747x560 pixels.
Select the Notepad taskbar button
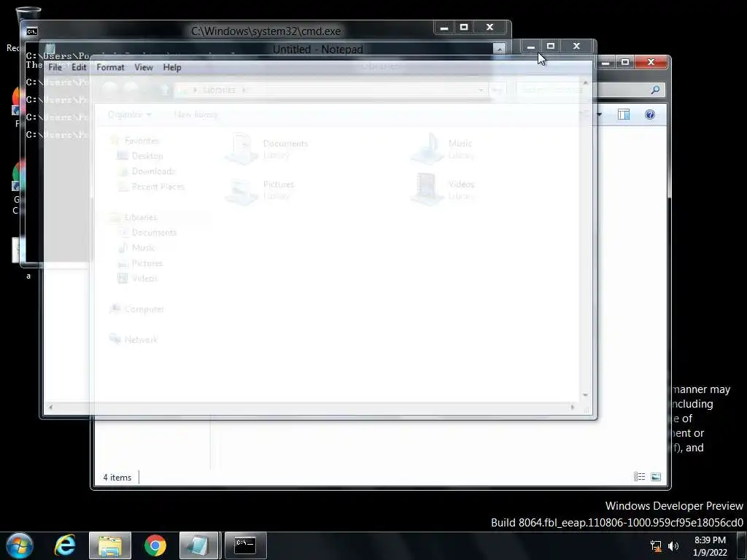[x=198, y=545]
